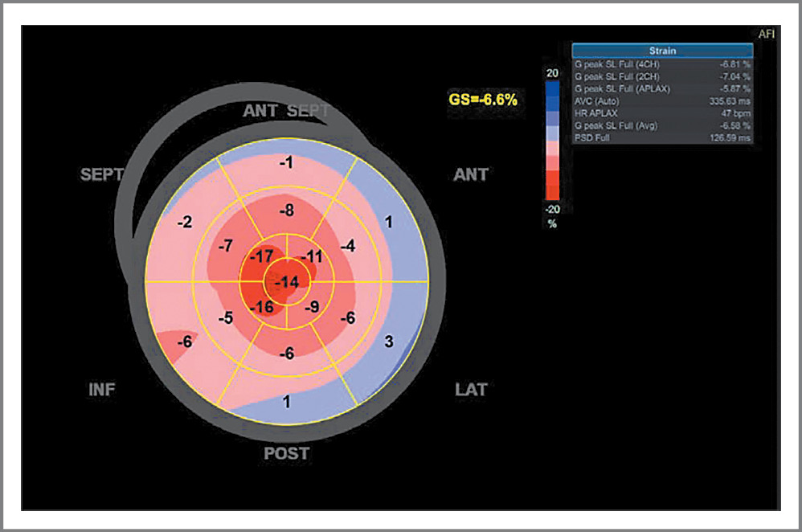Viewport: 802px width, 532px height.
Task: Select the mid anteroseptal segment valued -8
Action: pos(286,211)
